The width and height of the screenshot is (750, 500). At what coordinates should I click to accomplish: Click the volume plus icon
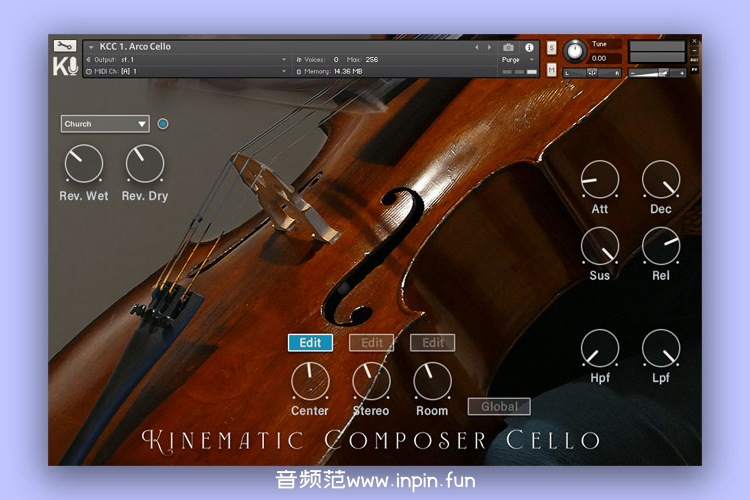point(682,73)
